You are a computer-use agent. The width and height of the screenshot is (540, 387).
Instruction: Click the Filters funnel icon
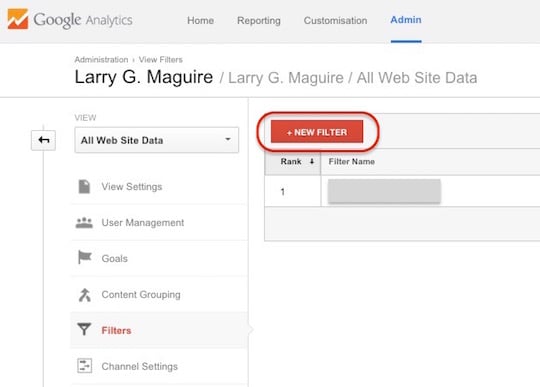(84, 330)
